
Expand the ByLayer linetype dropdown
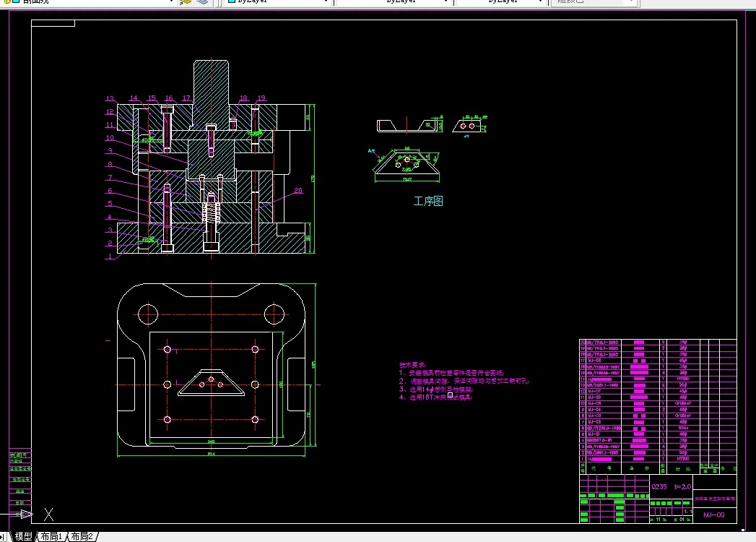click(x=393, y=2)
